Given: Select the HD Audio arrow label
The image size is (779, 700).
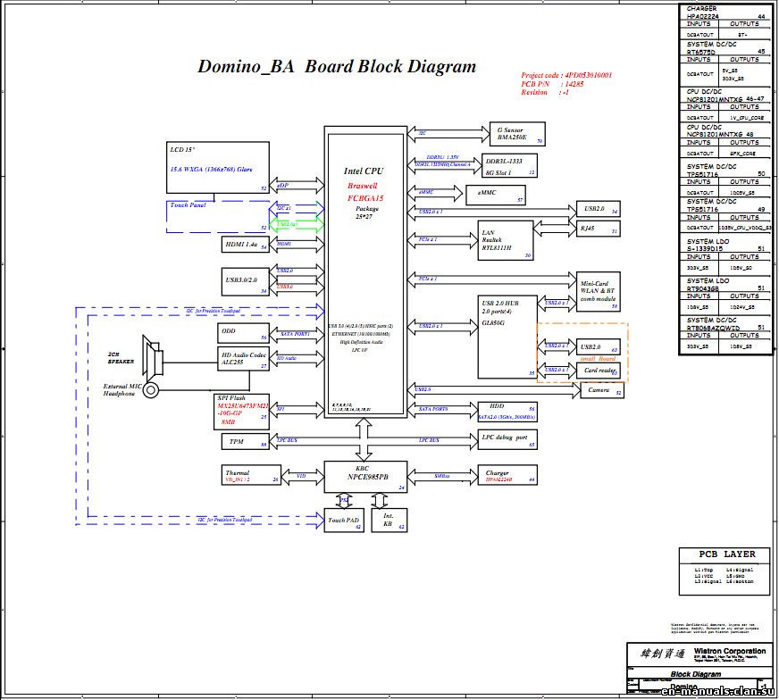Looking at the screenshot, I should click(x=287, y=358).
